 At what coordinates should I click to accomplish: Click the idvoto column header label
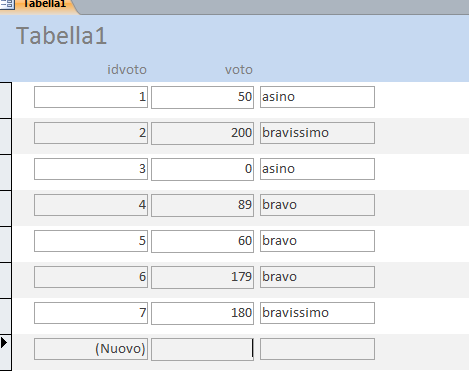(x=127, y=70)
